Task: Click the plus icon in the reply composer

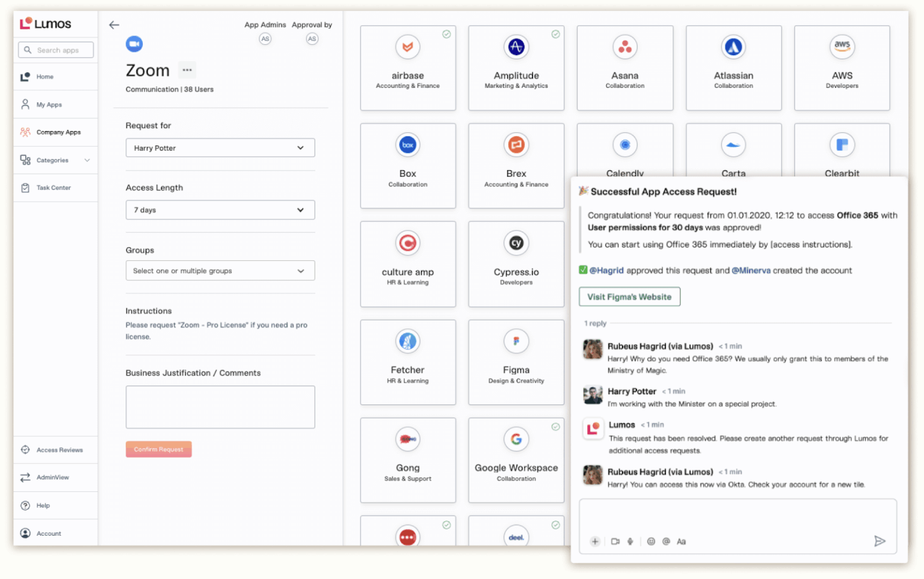Action: point(595,541)
